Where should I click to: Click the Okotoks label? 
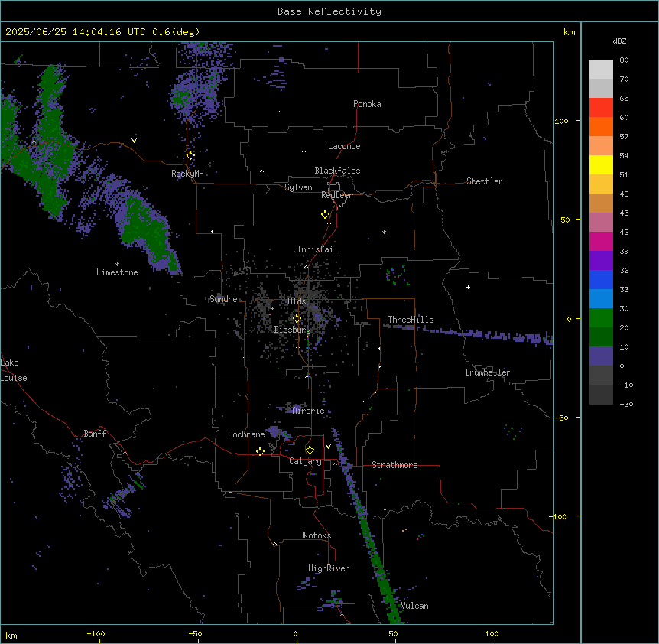tap(315, 535)
